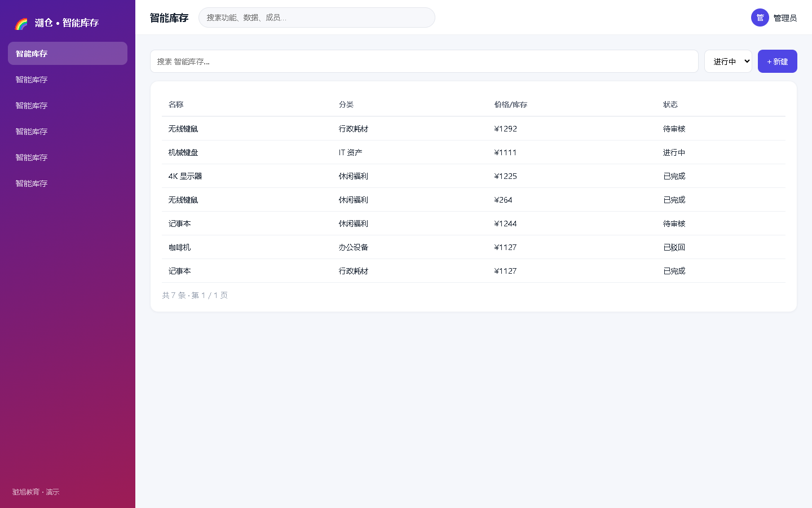Click the 状态 column header
812x508 pixels.
point(670,104)
